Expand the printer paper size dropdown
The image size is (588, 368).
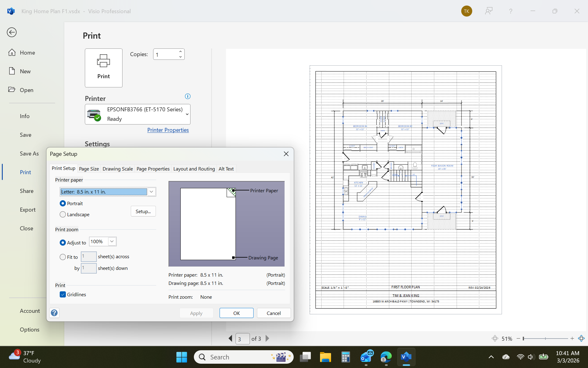[x=151, y=192]
